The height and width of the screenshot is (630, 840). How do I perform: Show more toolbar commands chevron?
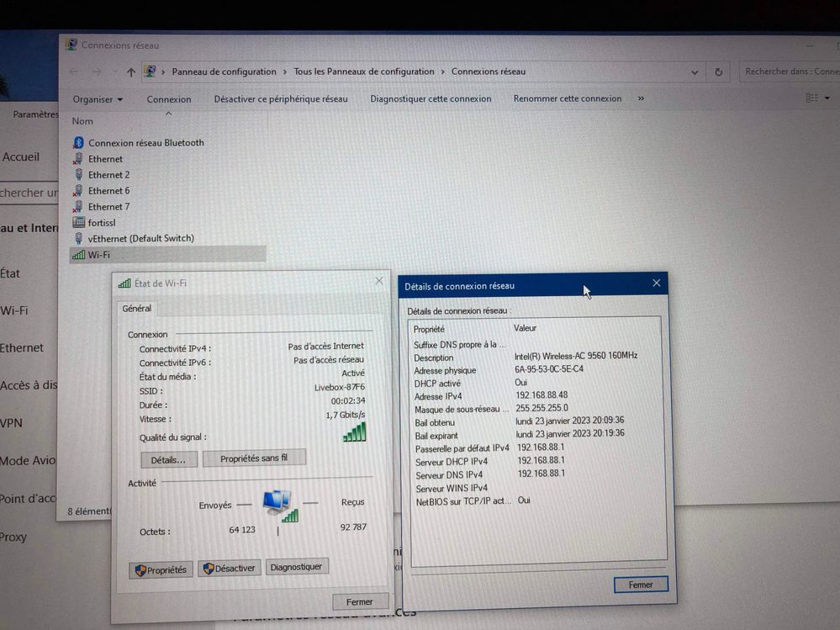[x=641, y=98]
